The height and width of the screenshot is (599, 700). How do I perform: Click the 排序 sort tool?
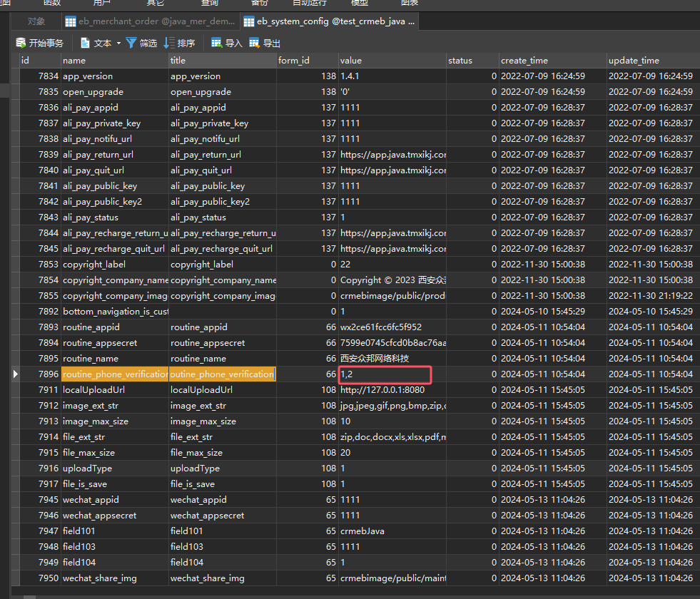pos(179,43)
